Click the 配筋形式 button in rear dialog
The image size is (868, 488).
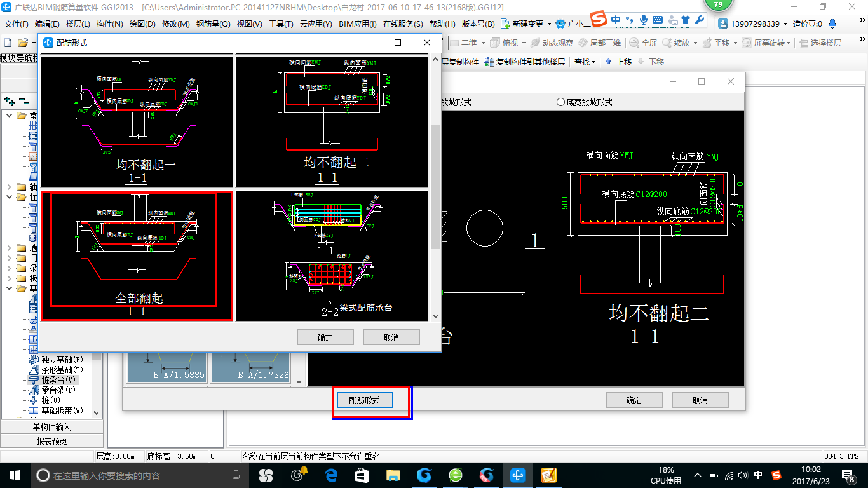click(365, 400)
